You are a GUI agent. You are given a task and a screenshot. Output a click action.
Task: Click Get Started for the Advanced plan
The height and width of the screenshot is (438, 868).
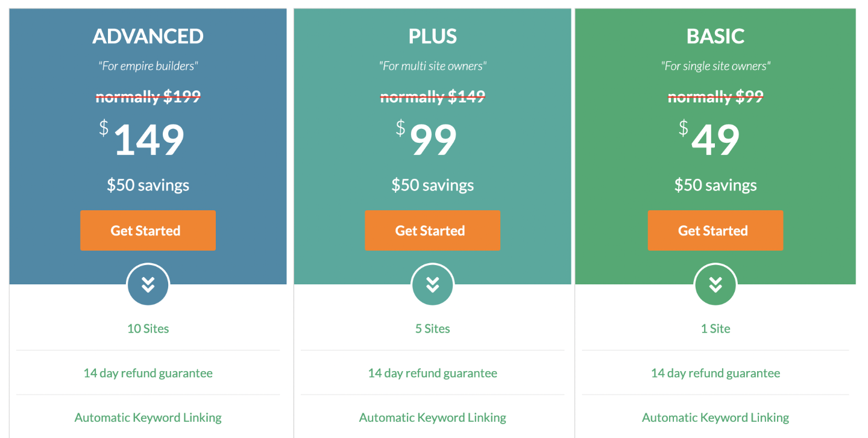(x=148, y=230)
